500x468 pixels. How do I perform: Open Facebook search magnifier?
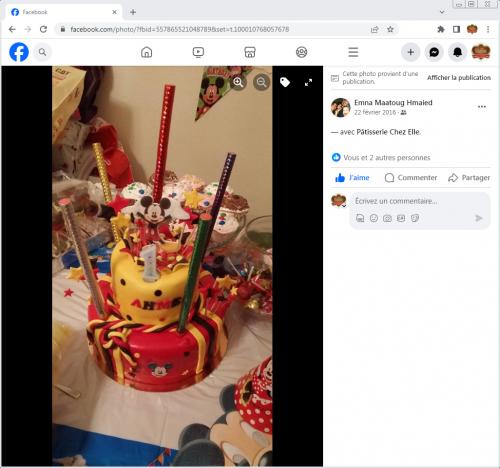pos(42,52)
